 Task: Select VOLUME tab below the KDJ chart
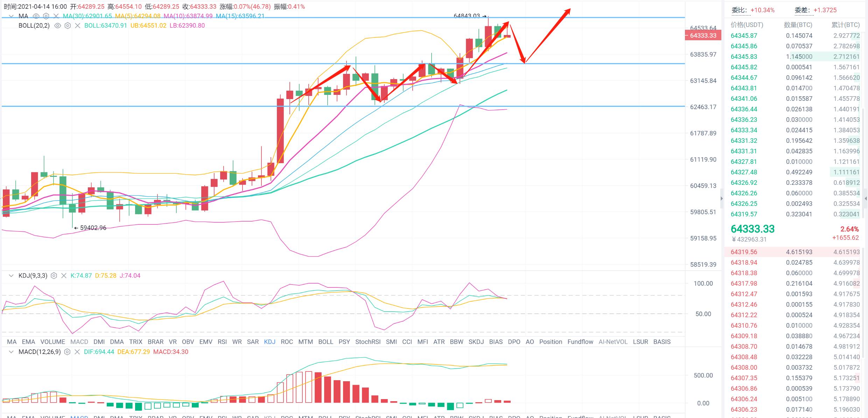coord(52,342)
